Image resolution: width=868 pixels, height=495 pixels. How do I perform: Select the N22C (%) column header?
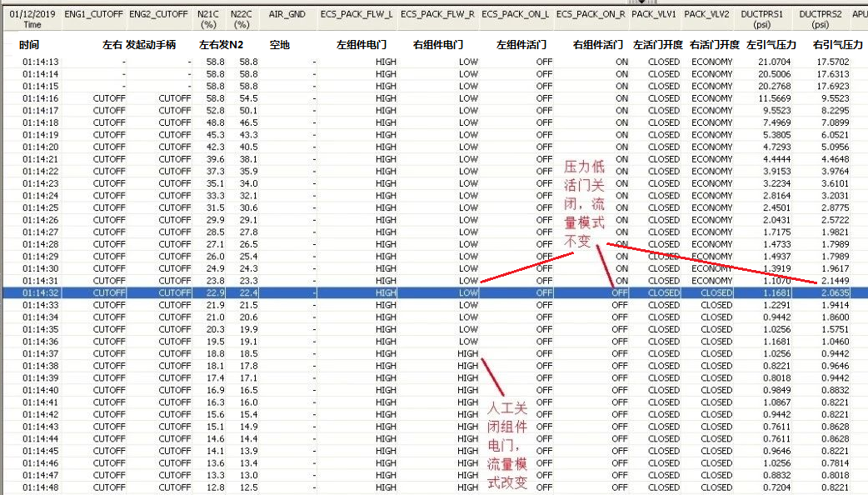pyautogui.click(x=242, y=19)
